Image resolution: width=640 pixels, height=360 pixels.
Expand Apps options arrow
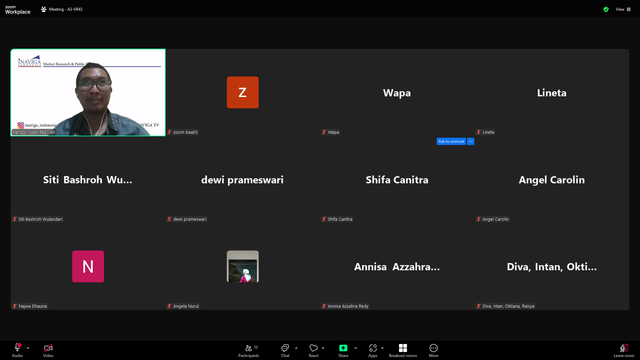[x=382, y=348]
